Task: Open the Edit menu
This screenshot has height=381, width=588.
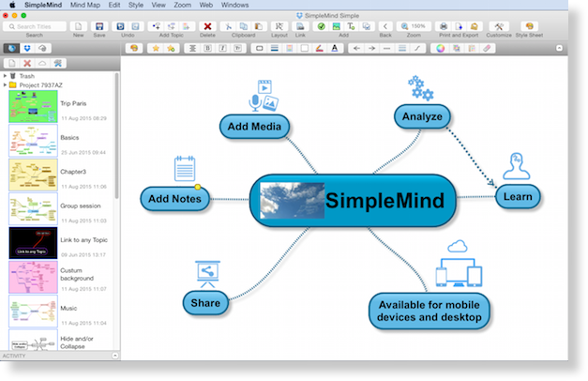Action: 114,5
